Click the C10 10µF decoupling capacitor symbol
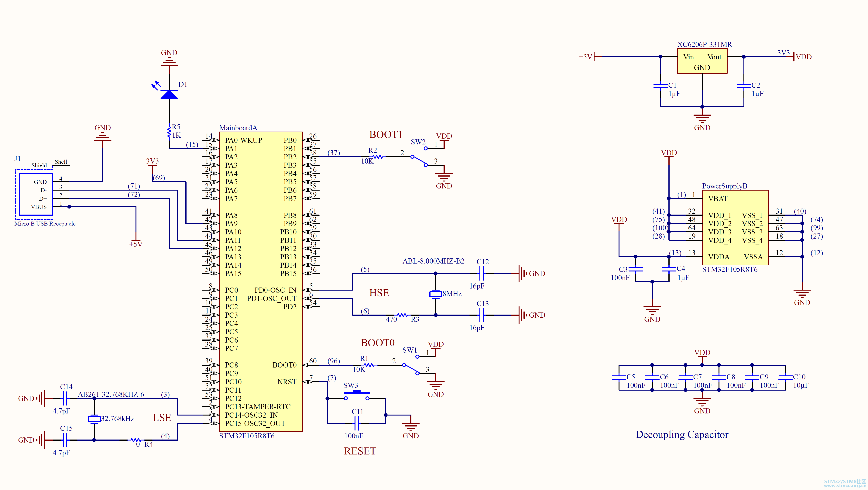868x490 pixels. tap(785, 378)
